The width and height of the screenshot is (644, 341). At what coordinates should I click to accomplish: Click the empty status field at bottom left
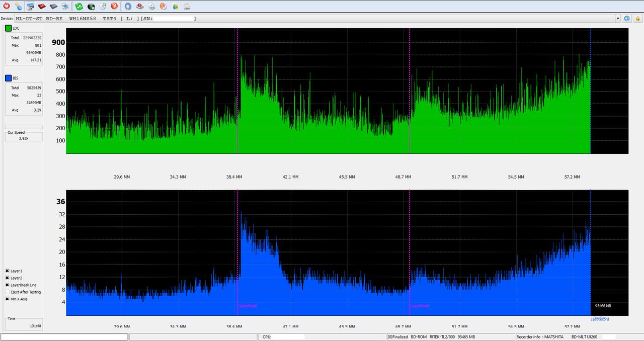coord(64,336)
